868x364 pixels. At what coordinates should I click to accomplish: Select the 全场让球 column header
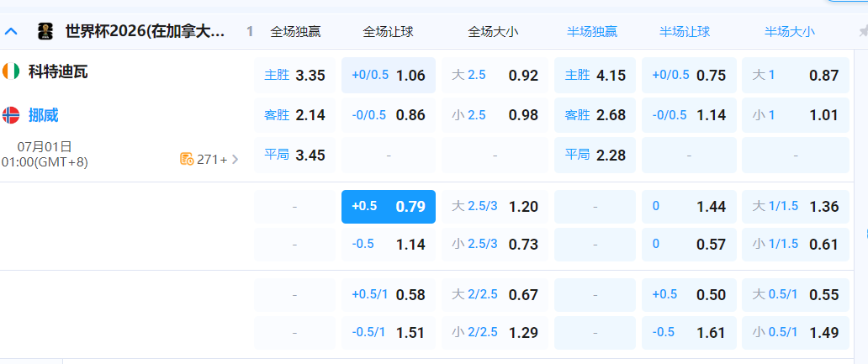388,32
